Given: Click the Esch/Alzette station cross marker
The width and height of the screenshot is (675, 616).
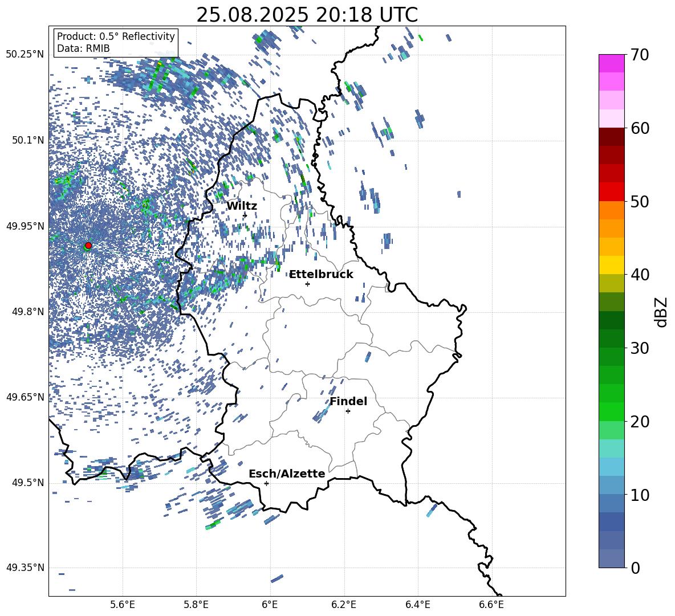Looking at the screenshot, I should point(266,483).
